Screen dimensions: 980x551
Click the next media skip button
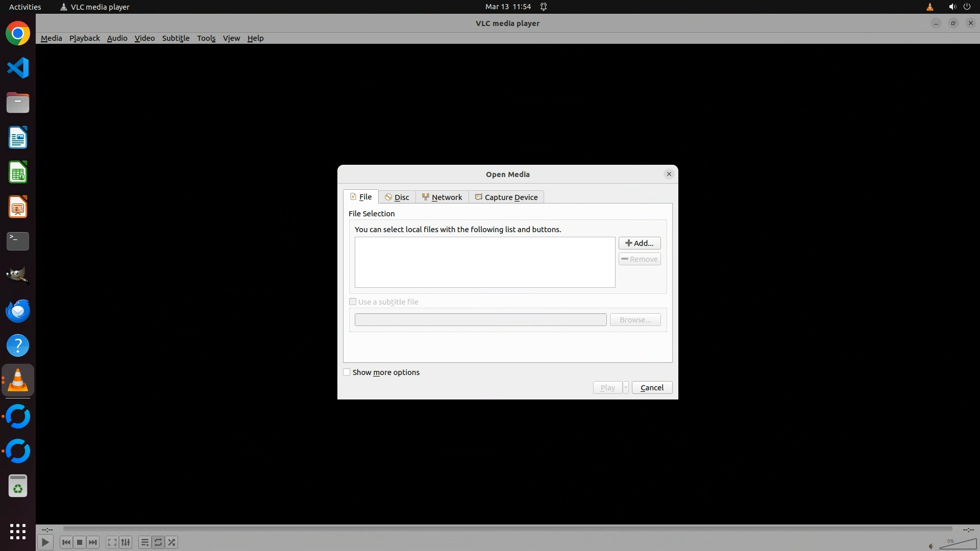(93, 542)
